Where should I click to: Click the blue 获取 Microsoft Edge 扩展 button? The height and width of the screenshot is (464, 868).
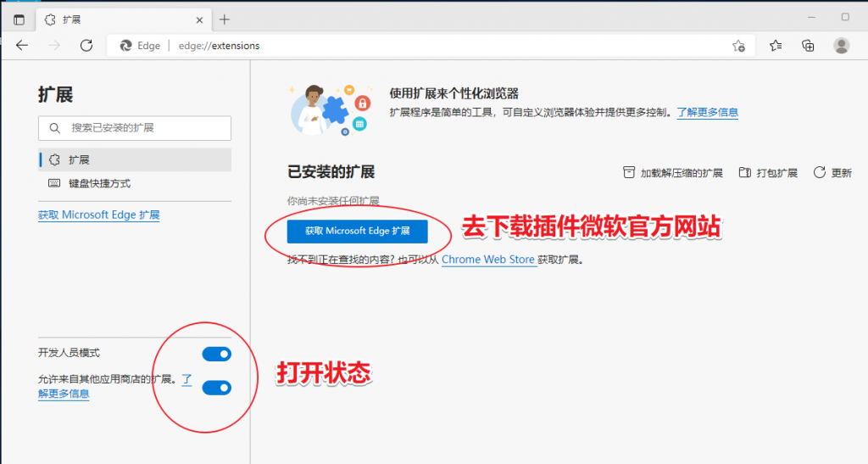tap(357, 231)
